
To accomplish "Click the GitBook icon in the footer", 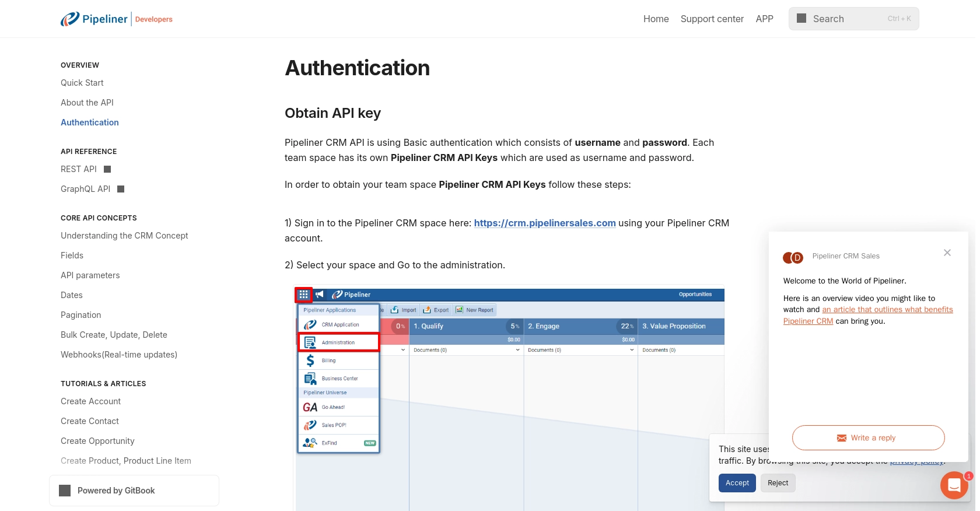I will (x=65, y=491).
